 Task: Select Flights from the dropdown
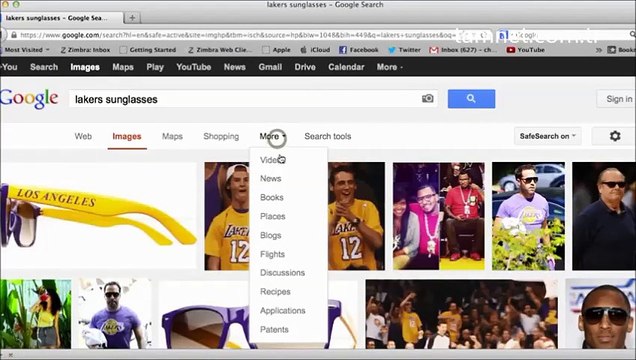[x=272, y=254]
